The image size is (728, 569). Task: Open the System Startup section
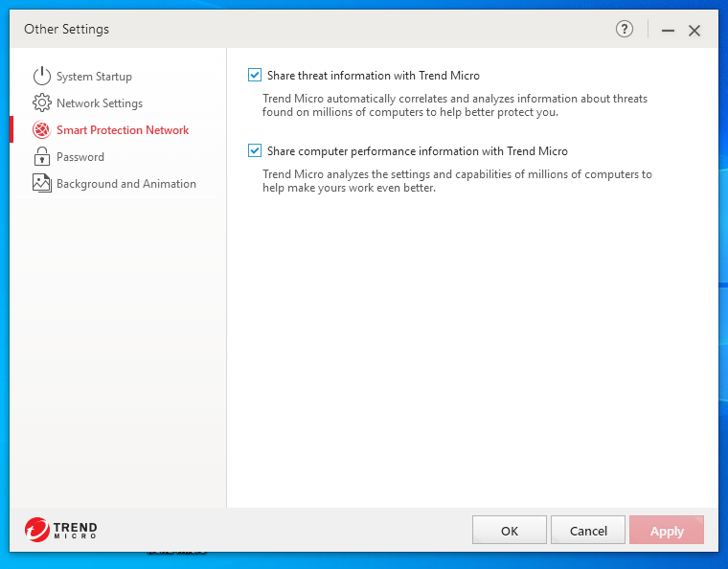[94, 76]
